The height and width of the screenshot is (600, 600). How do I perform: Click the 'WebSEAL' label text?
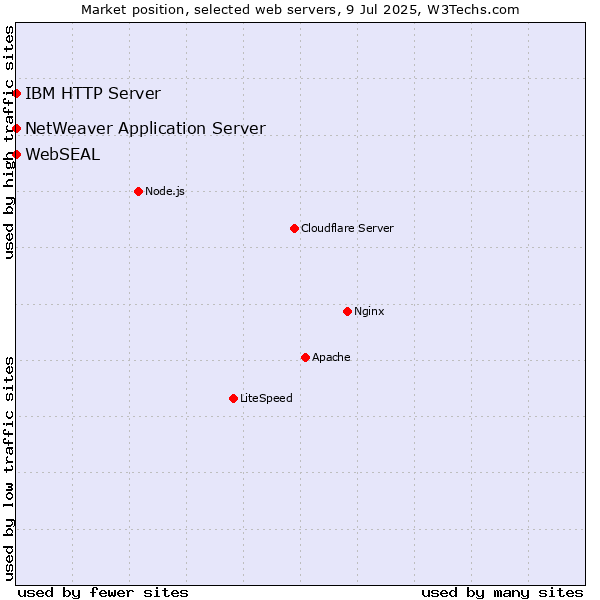click(63, 155)
